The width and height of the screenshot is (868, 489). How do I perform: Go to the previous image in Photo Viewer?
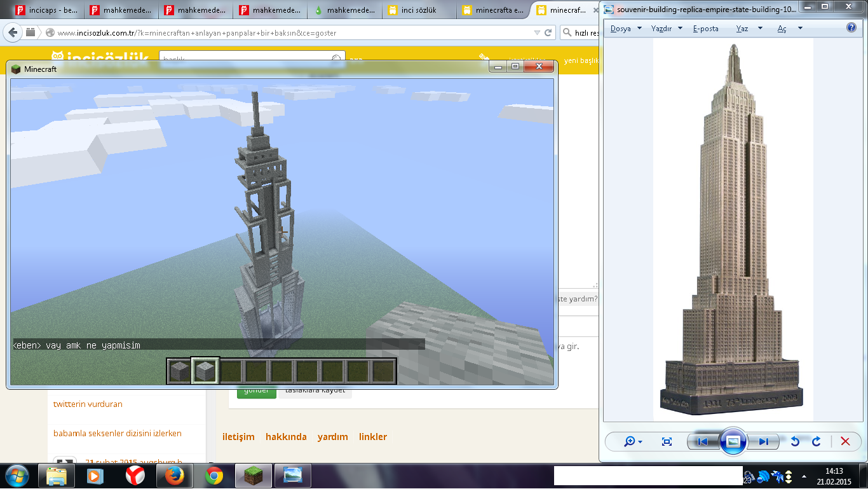pyautogui.click(x=702, y=441)
